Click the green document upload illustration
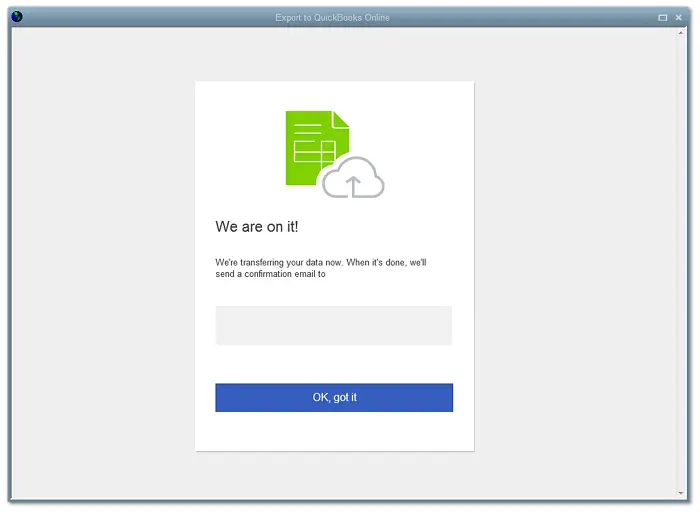The height and width of the screenshot is (512, 700). pos(335,154)
